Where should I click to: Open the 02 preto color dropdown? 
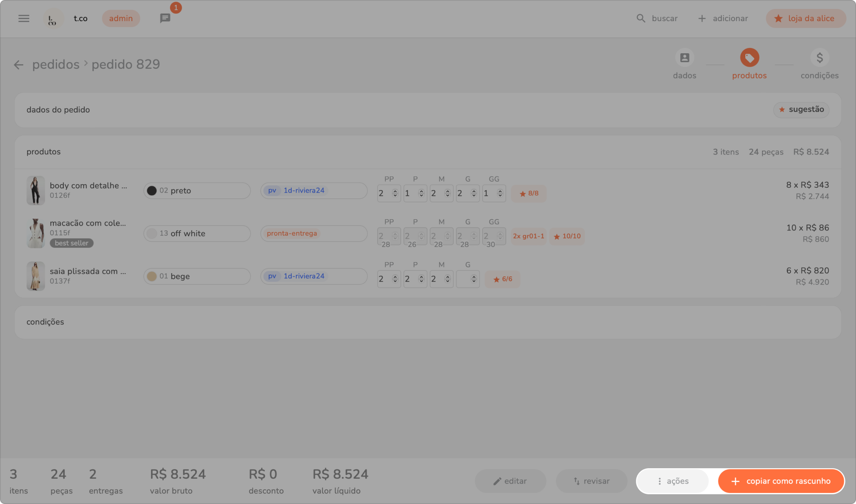pyautogui.click(x=197, y=191)
